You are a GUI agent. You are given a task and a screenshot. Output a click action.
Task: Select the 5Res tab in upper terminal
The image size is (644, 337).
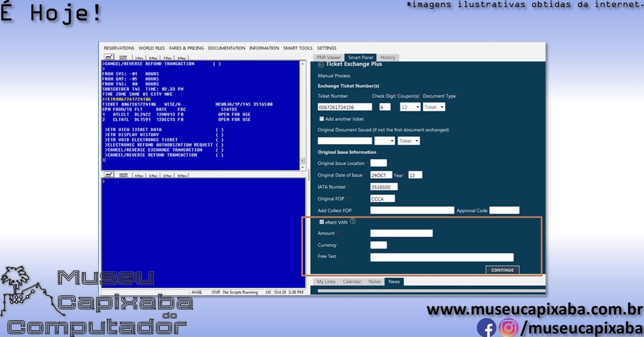153,58
